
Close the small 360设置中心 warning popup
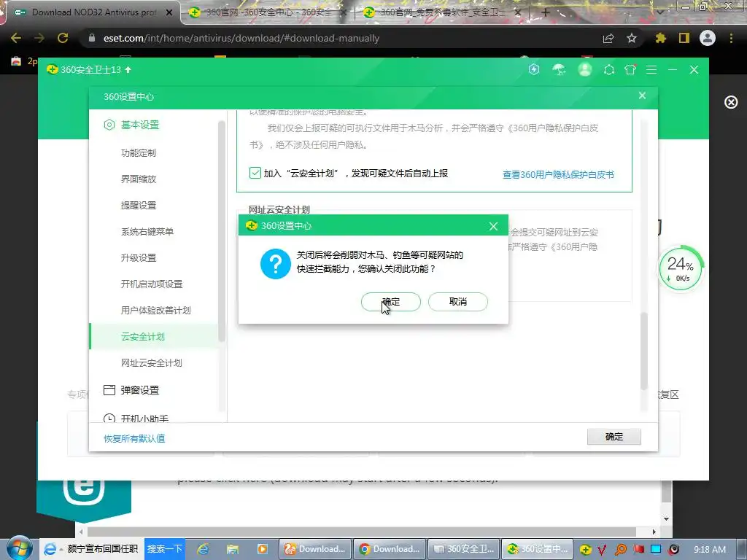(x=494, y=226)
